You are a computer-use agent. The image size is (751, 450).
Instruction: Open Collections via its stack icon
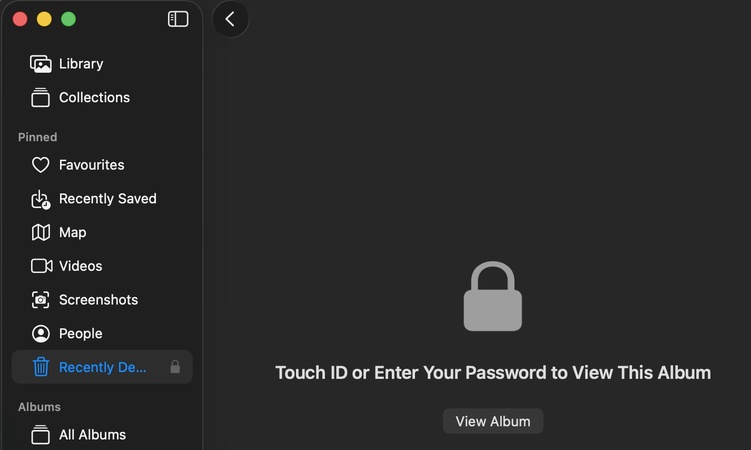(x=41, y=98)
